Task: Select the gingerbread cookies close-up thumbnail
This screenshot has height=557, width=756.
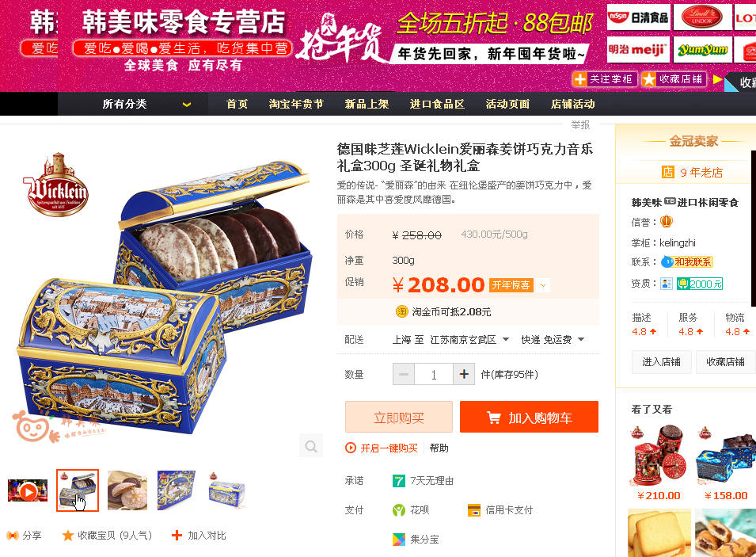Action: pyautogui.click(x=127, y=490)
